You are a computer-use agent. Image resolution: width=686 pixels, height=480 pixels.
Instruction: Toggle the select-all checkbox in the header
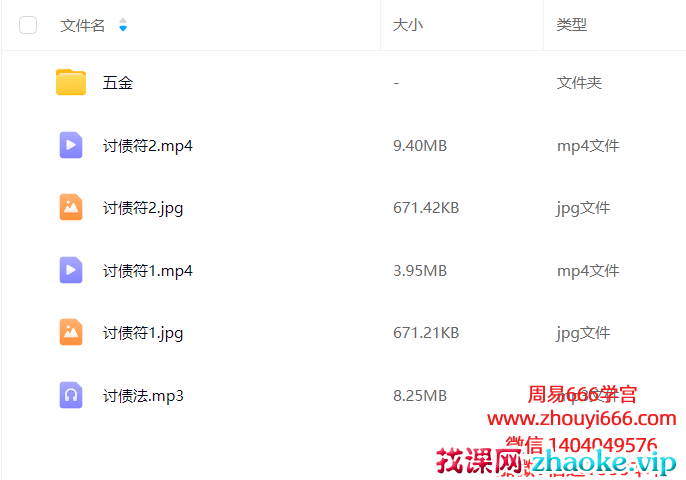28,25
